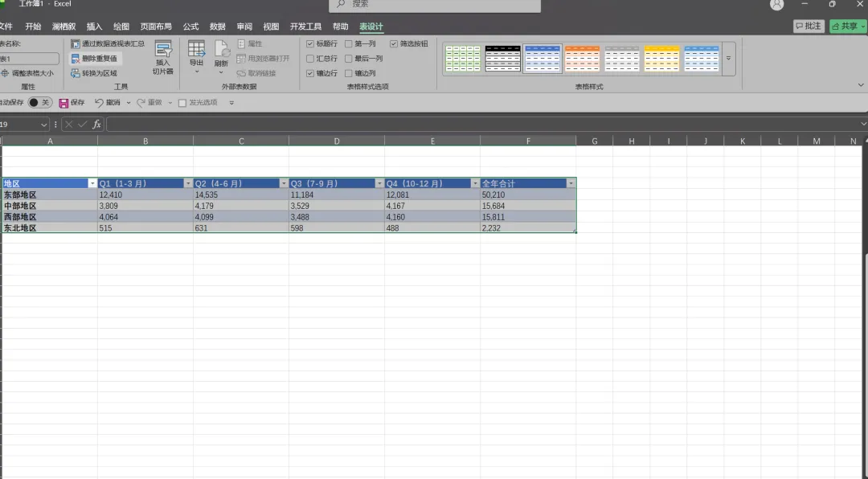Switch to the 数据 (Data) tab

tap(218, 27)
